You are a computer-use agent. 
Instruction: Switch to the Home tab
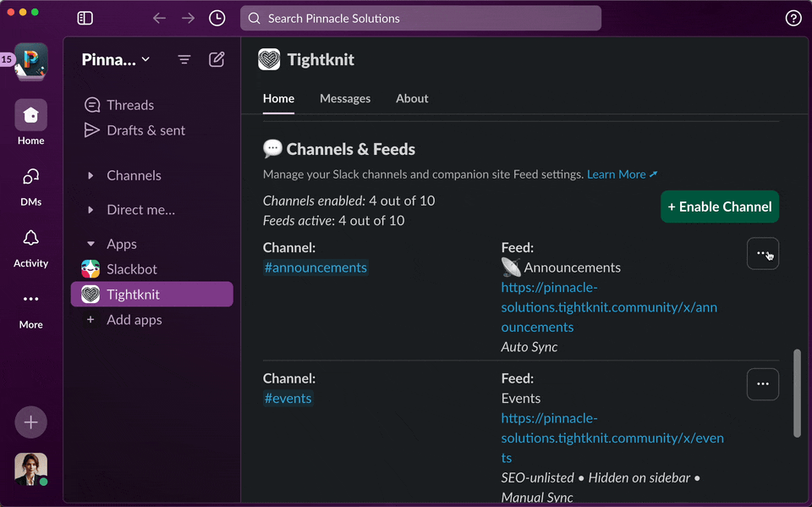point(278,98)
